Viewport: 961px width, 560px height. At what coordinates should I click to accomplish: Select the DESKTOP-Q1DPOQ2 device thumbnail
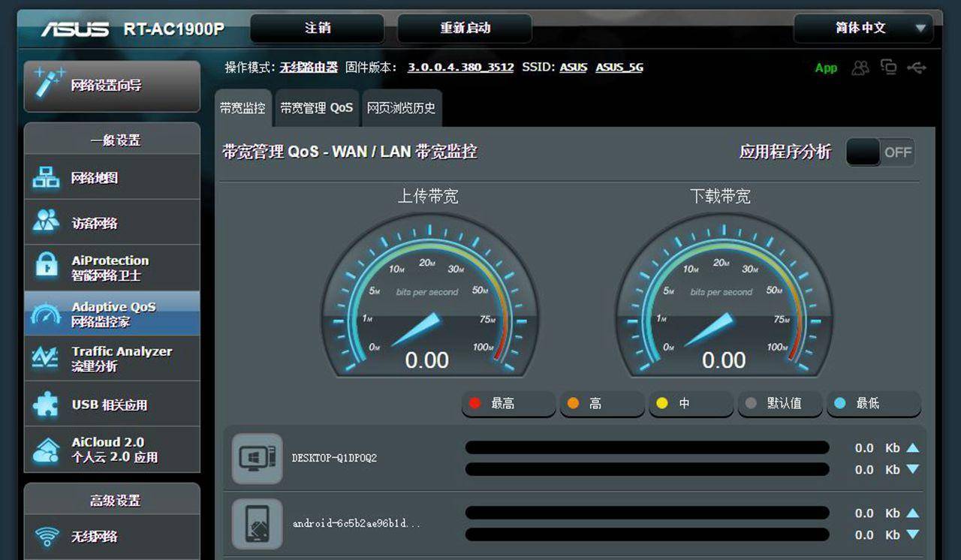point(257,458)
